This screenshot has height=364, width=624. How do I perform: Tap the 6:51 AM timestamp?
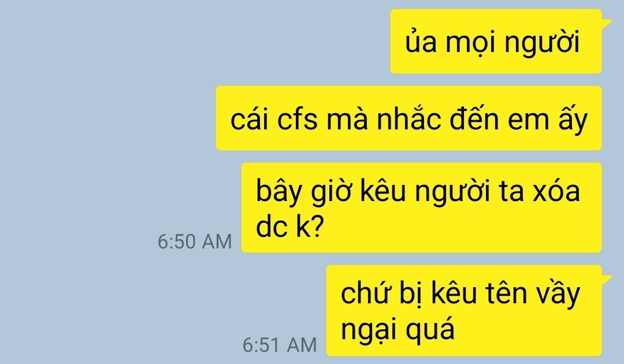(x=280, y=344)
